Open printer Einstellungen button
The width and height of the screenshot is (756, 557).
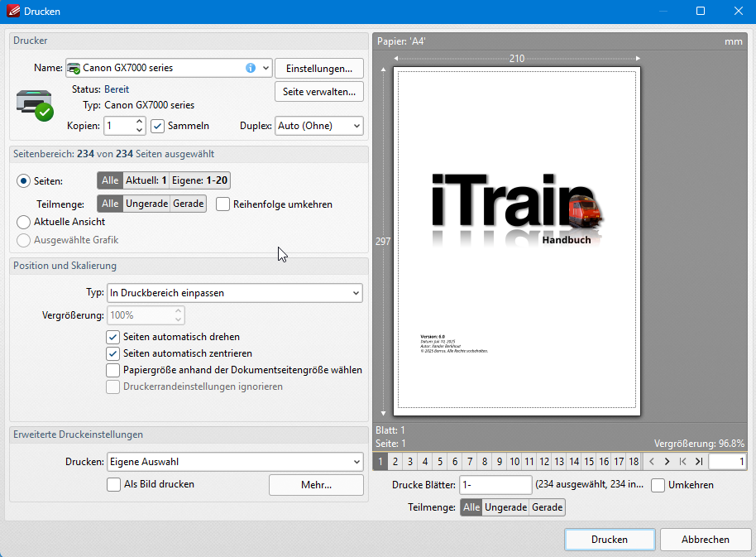tap(319, 69)
